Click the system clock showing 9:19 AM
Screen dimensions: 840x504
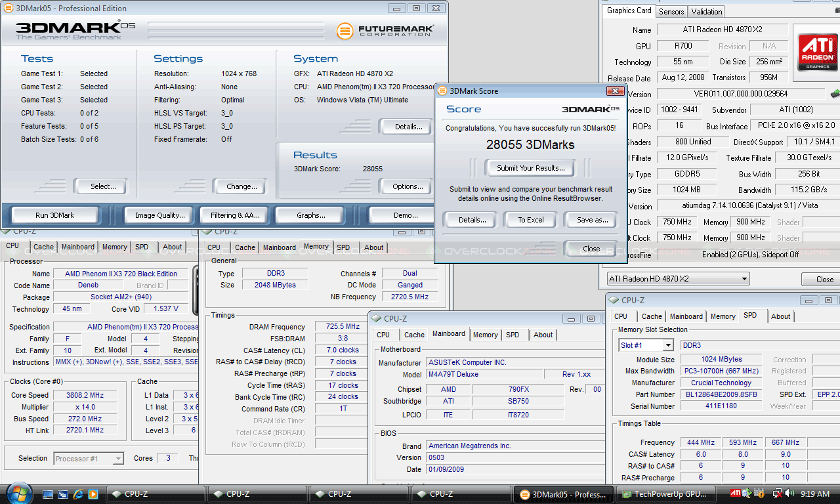tap(814, 493)
